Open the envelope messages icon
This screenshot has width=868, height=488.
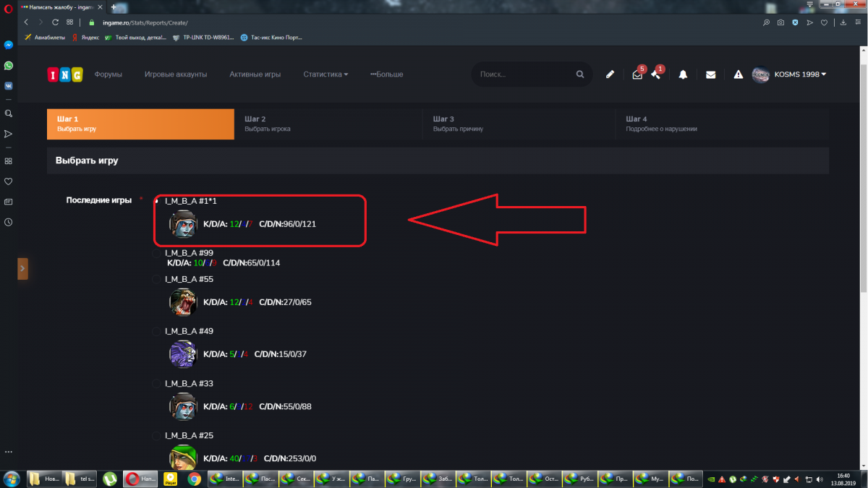pyautogui.click(x=710, y=74)
